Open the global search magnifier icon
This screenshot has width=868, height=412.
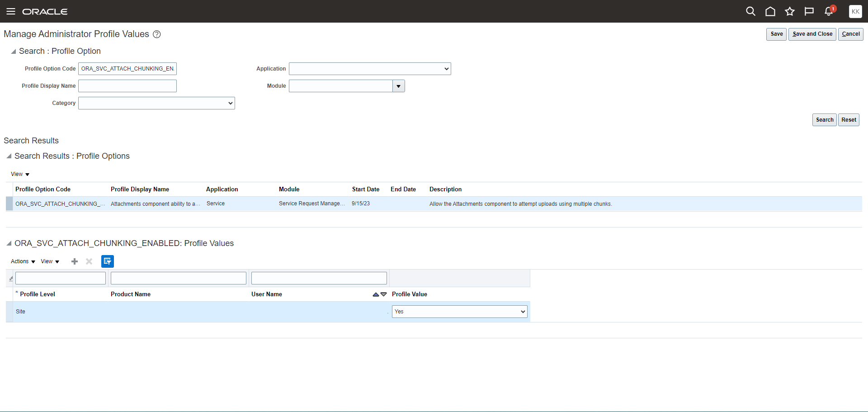tap(750, 11)
